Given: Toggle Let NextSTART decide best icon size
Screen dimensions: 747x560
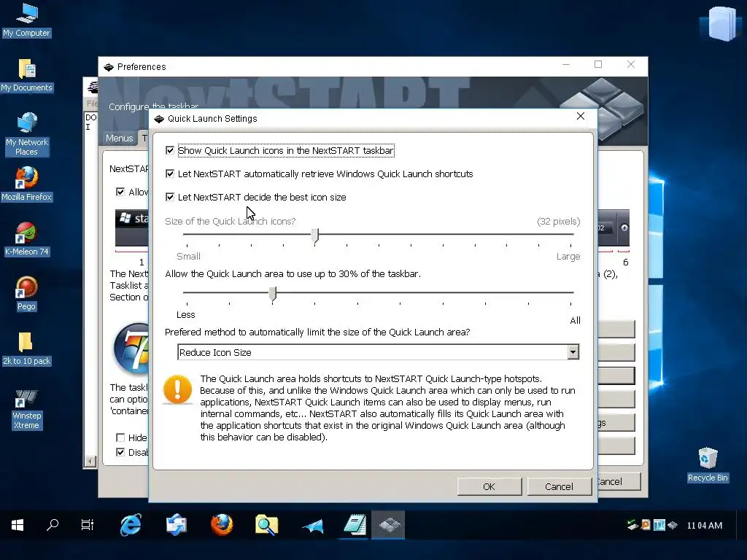Looking at the screenshot, I should click(x=169, y=197).
